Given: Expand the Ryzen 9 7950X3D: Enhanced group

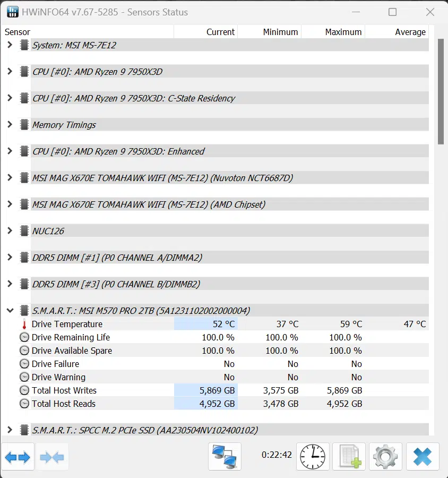Looking at the screenshot, I should pyautogui.click(x=10, y=151).
